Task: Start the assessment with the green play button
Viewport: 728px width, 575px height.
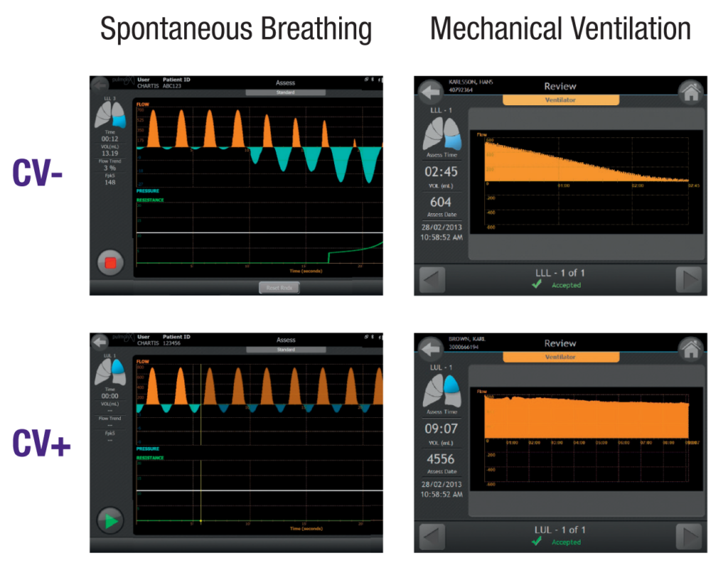Action: [111, 520]
